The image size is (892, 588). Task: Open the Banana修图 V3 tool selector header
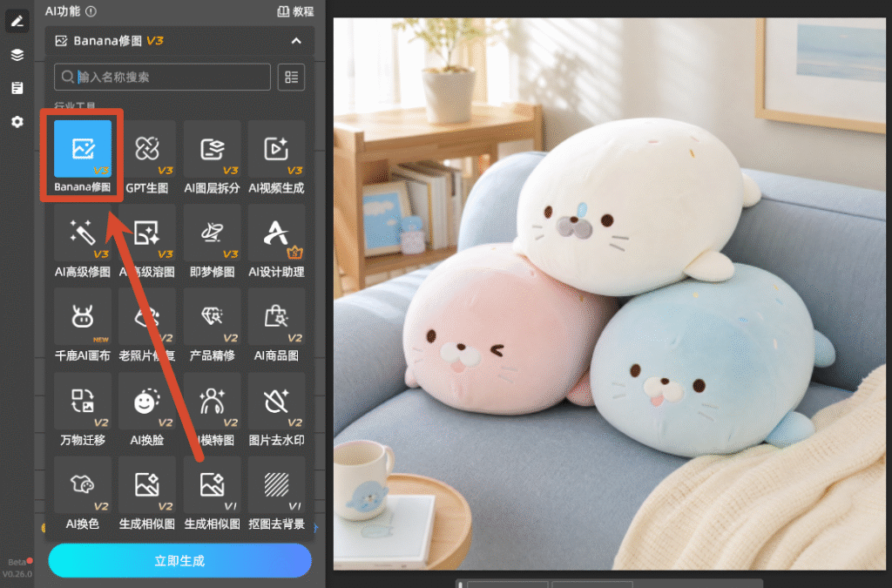179,41
